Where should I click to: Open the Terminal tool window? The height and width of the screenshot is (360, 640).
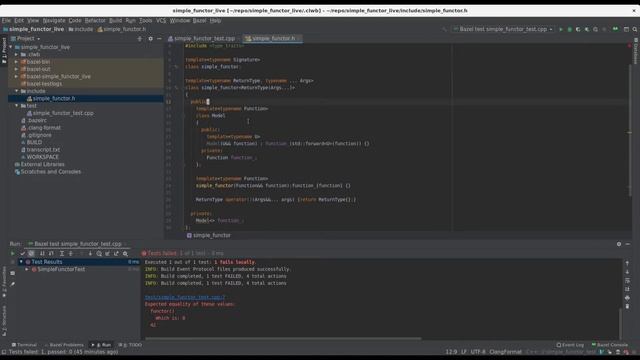pos(24,345)
